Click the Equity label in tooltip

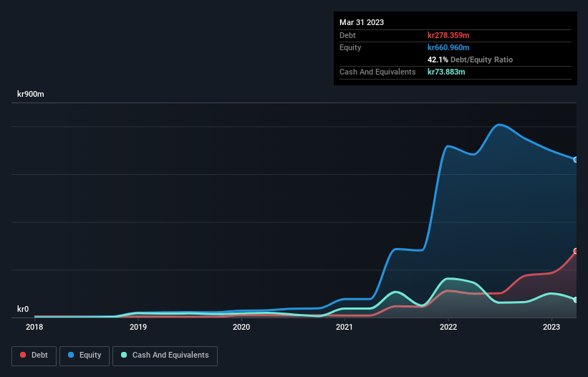(x=350, y=47)
